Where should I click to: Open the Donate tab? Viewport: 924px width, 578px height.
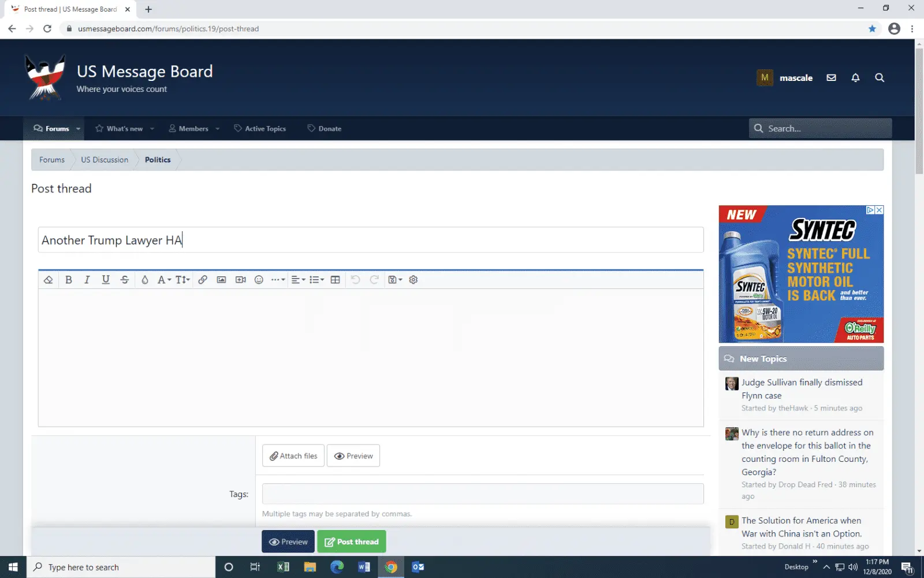pos(324,128)
